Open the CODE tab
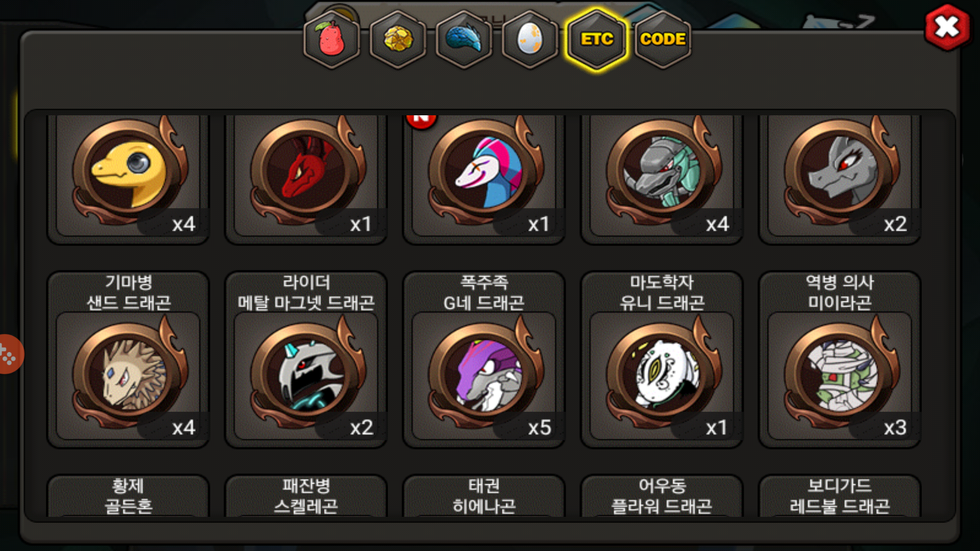980x551 pixels. click(663, 39)
